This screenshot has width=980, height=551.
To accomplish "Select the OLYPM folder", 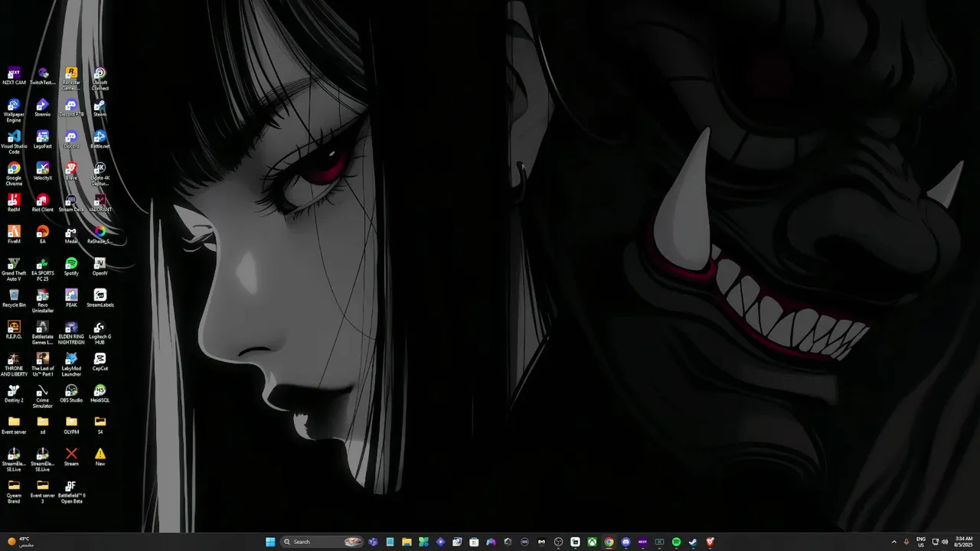I will point(71,425).
